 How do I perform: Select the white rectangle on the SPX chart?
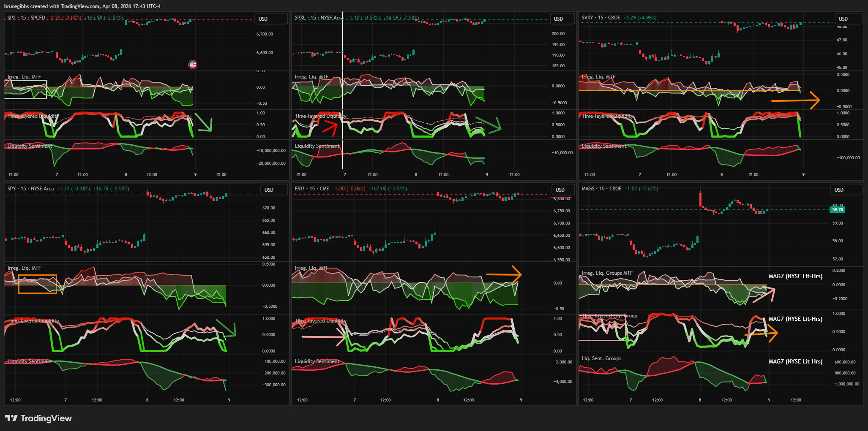pos(26,89)
